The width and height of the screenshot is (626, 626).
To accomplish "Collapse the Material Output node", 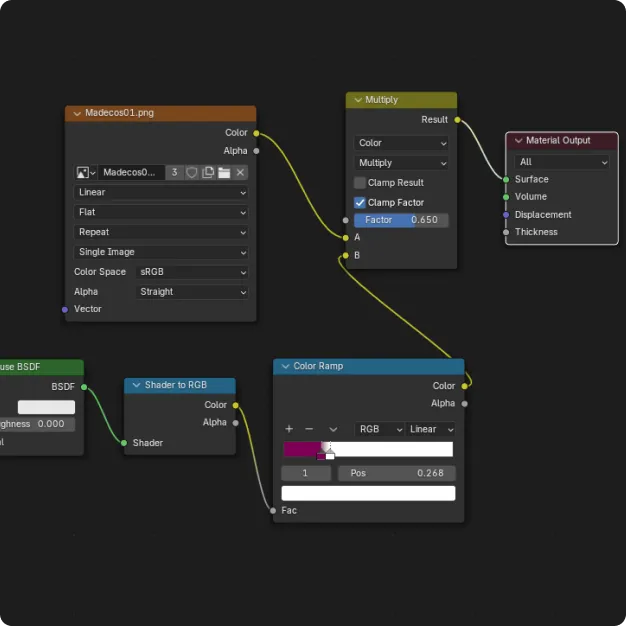I will (518, 141).
